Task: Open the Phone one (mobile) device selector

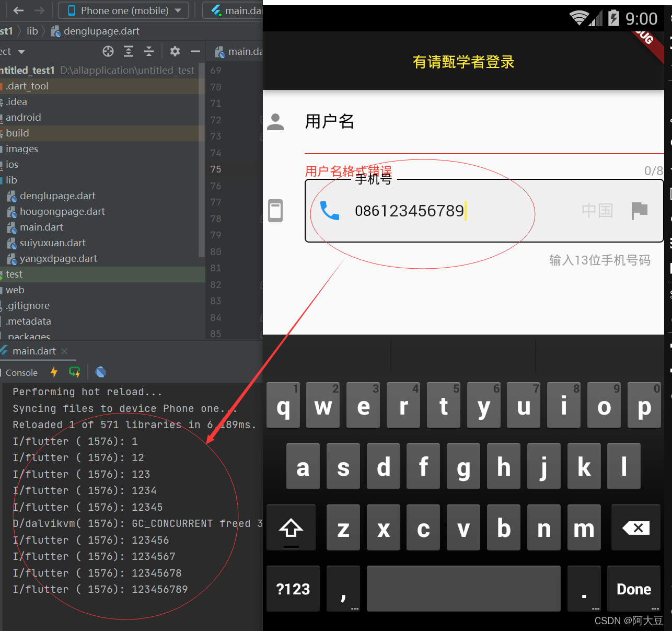Action: [x=123, y=10]
